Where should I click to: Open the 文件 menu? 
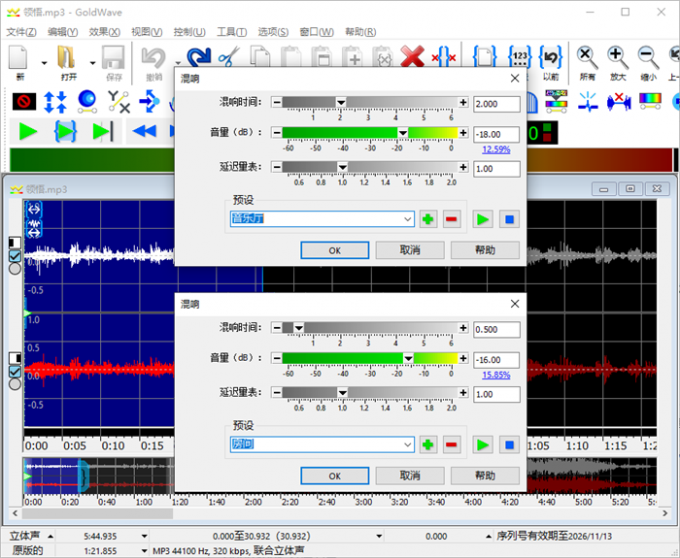click(x=21, y=32)
